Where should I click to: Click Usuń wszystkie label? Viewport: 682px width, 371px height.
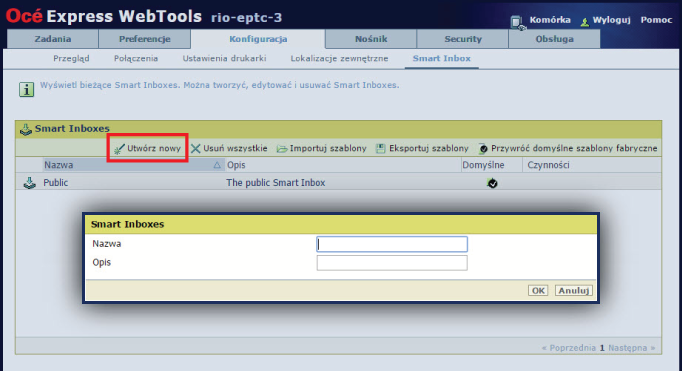(235, 148)
